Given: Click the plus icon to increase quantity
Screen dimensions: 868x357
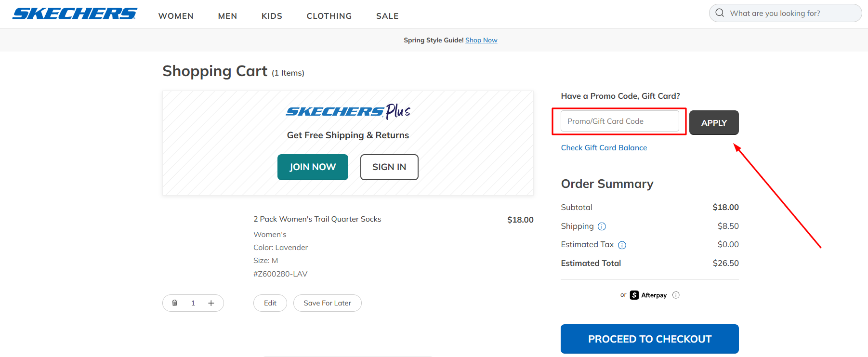Looking at the screenshot, I should (x=211, y=303).
